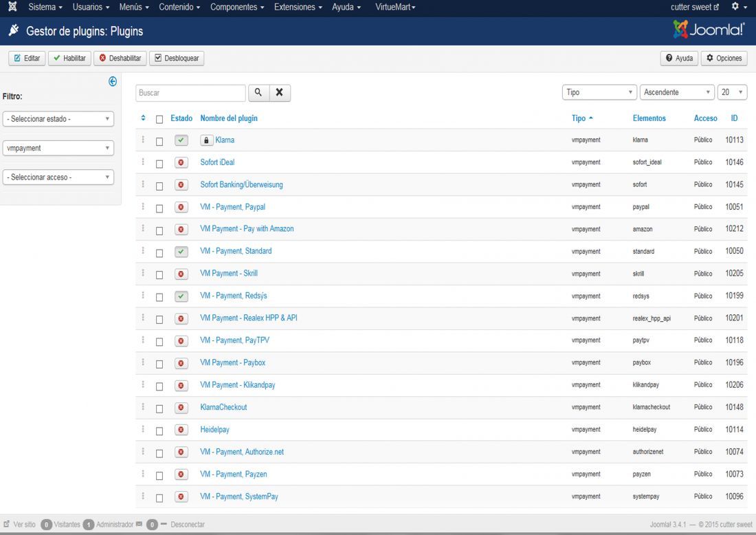
Task: Click the Deshabilitar button
Action: click(120, 58)
